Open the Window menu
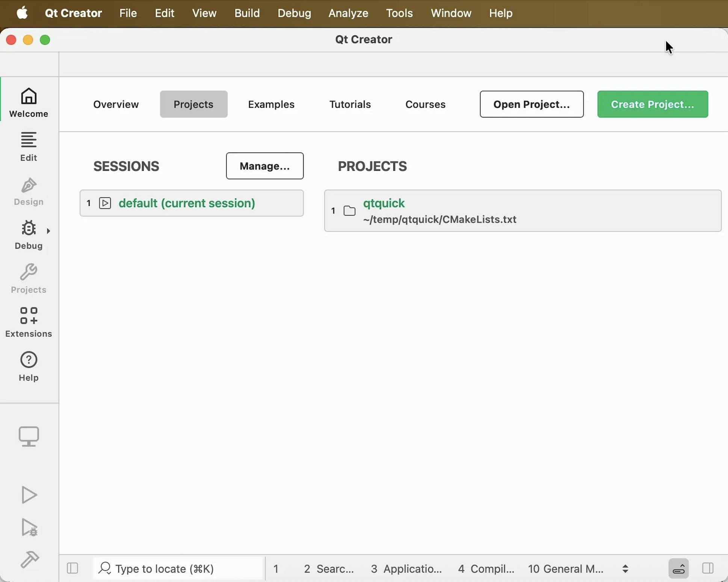The width and height of the screenshot is (728, 582). (451, 14)
